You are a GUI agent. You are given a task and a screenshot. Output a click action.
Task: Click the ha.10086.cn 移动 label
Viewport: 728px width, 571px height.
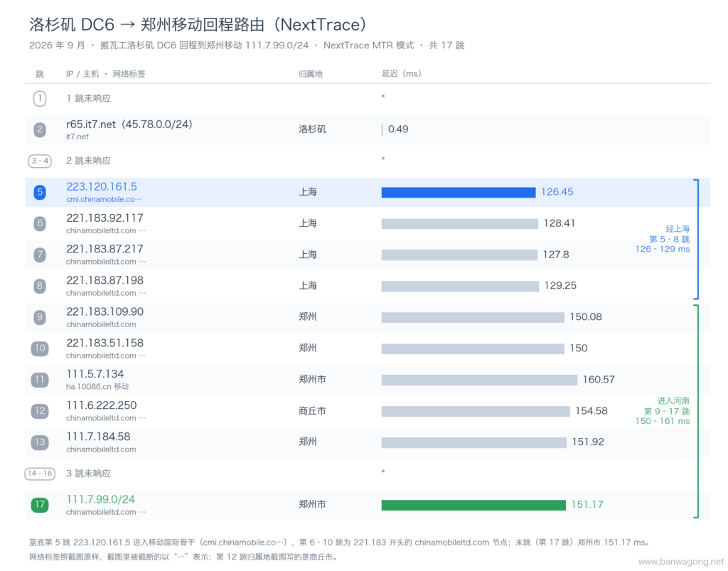(x=97, y=386)
